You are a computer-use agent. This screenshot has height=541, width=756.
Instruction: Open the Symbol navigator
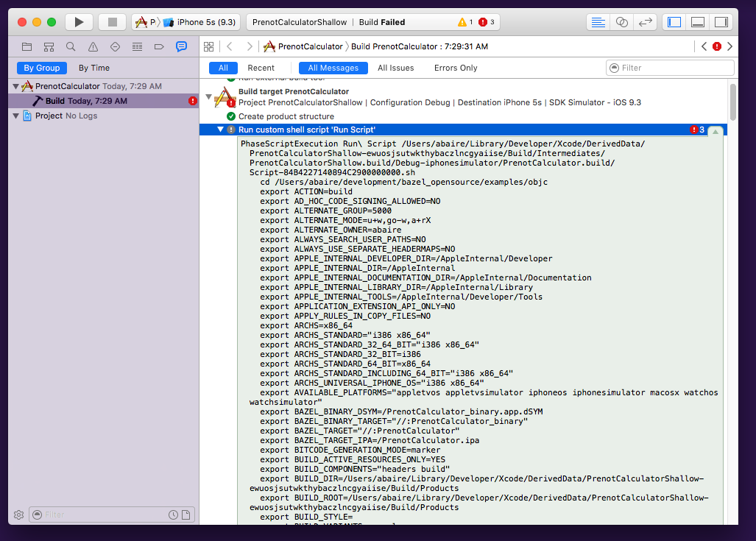[x=49, y=47]
